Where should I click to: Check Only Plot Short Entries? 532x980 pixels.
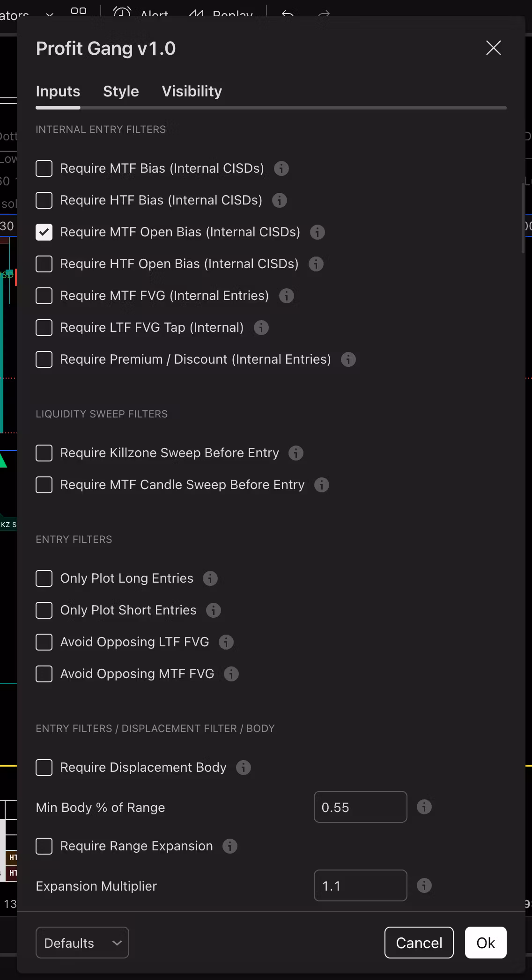pyautogui.click(x=44, y=610)
